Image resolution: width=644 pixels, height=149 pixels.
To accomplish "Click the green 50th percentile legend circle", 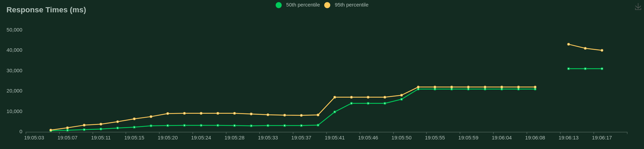I will pyautogui.click(x=279, y=5).
